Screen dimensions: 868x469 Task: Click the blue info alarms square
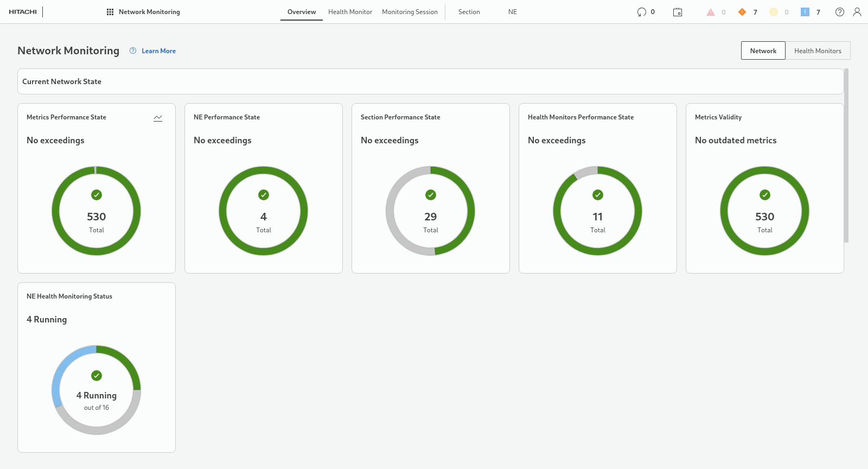click(x=805, y=12)
